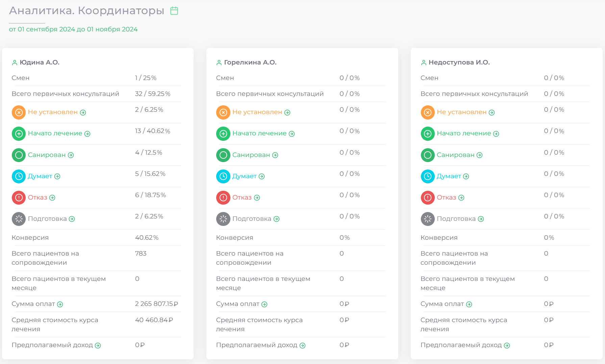The width and height of the screenshot is (605, 364).
Task: Open Подготовка link in Горелкина card
Action: coord(256,219)
